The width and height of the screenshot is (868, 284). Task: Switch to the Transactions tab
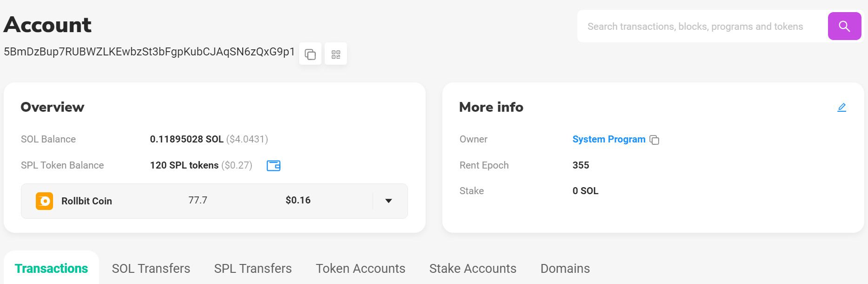[51, 269]
